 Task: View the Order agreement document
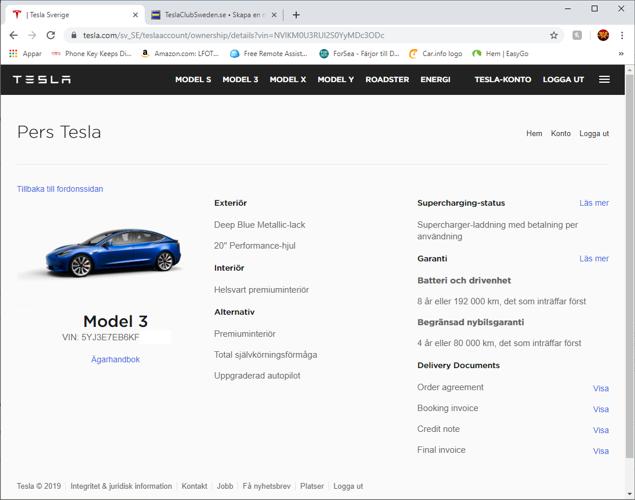click(601, 388)
